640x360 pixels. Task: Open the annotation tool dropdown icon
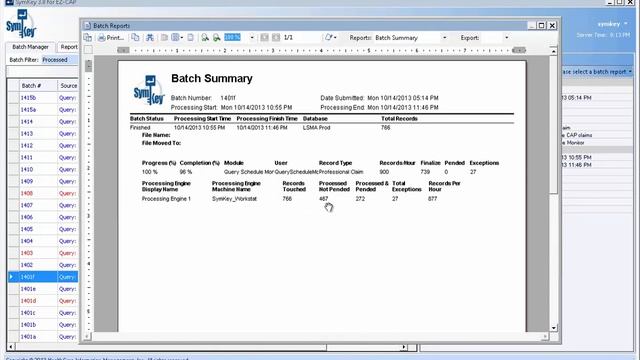click(330, 38)
